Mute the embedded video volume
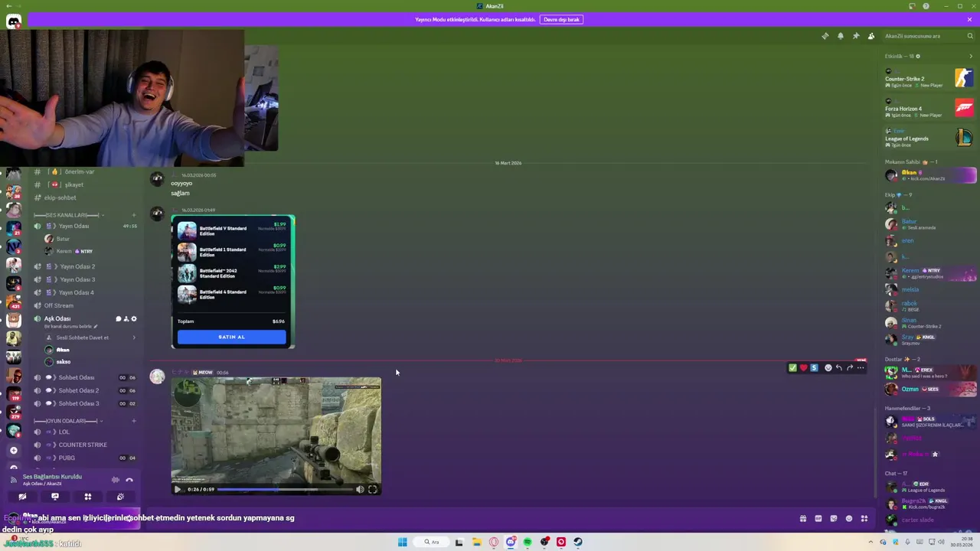Viewport: 980px width, 551px height. tap(360, 490)
